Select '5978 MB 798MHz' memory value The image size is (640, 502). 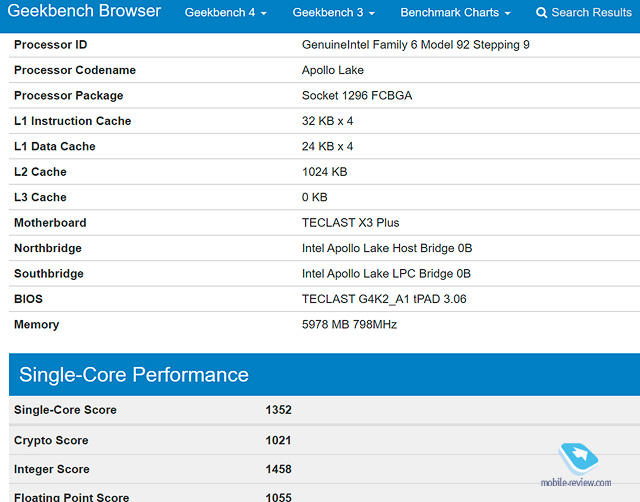point(349,324)
